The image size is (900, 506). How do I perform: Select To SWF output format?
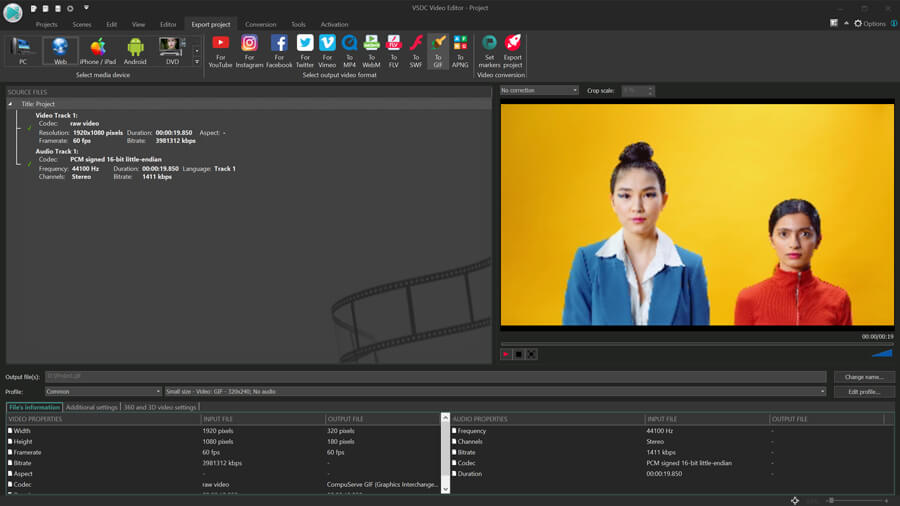[x=416, y=51]
